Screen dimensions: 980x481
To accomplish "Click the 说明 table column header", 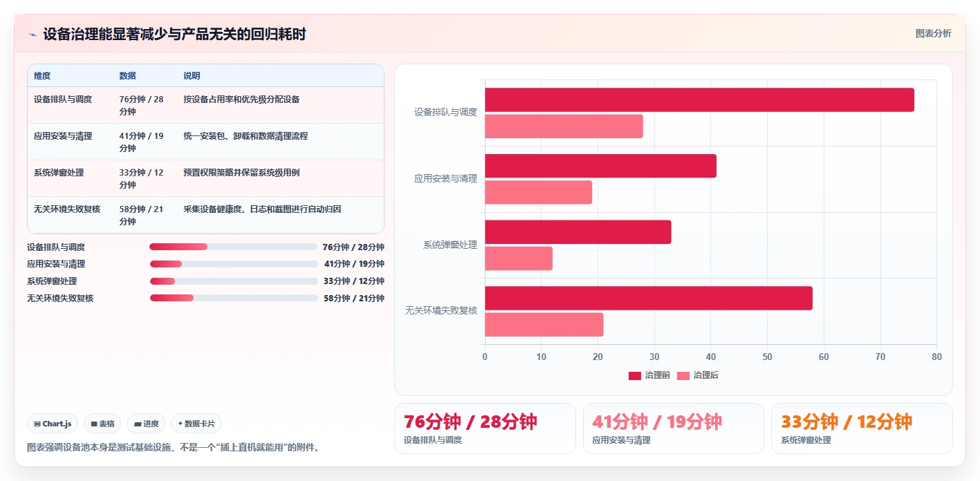I will point(192,76).
